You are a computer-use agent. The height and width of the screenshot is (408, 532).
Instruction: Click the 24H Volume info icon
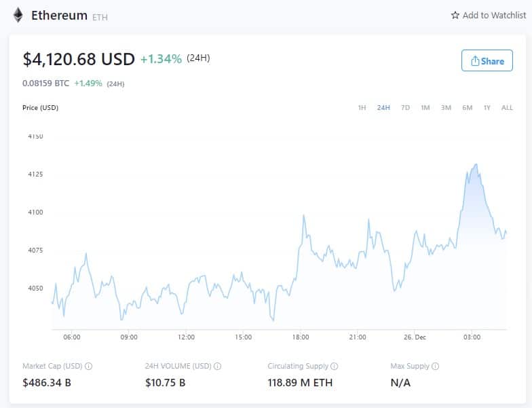[217, 367]
